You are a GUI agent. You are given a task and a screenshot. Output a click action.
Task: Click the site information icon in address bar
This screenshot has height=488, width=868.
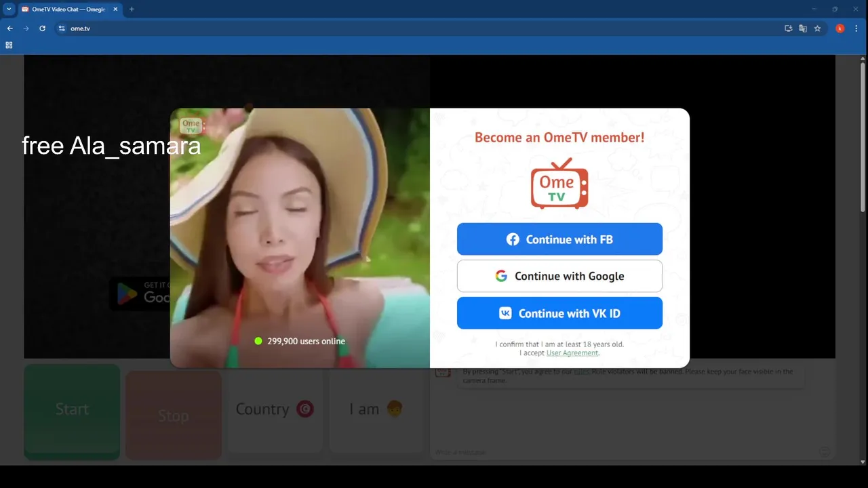coord(62,28)
